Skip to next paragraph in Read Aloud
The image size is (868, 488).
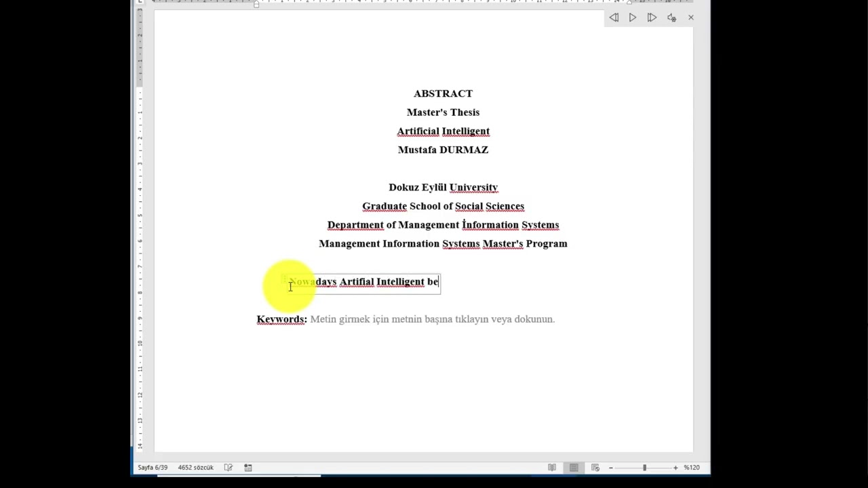pos(652,18)
